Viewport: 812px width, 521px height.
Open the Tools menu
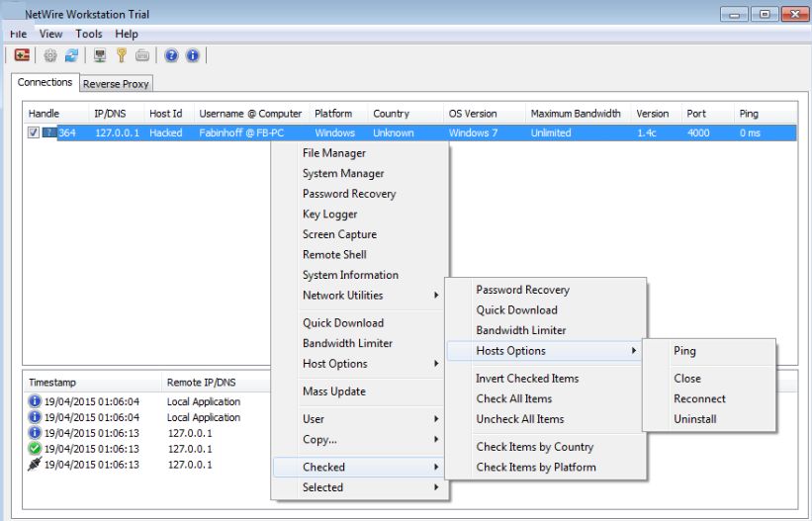[89, 35]
